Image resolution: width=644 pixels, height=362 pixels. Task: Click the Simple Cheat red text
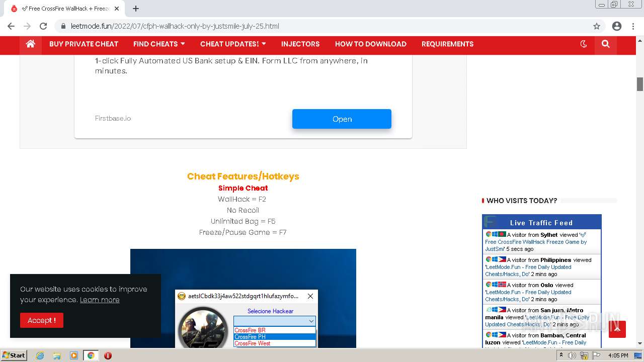[243, 188]
